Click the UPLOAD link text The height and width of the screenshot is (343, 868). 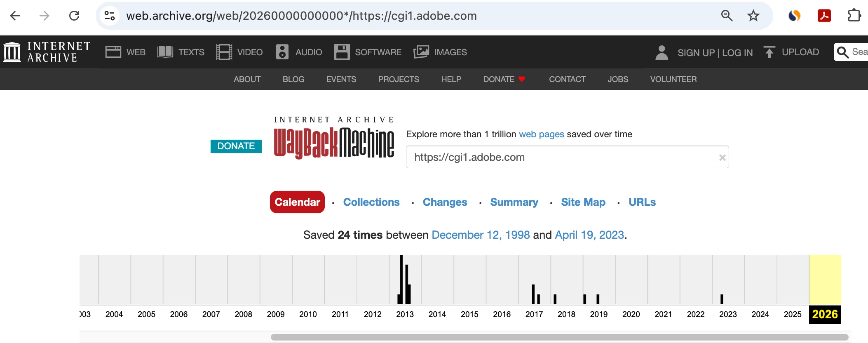click(x=800, y=52)
